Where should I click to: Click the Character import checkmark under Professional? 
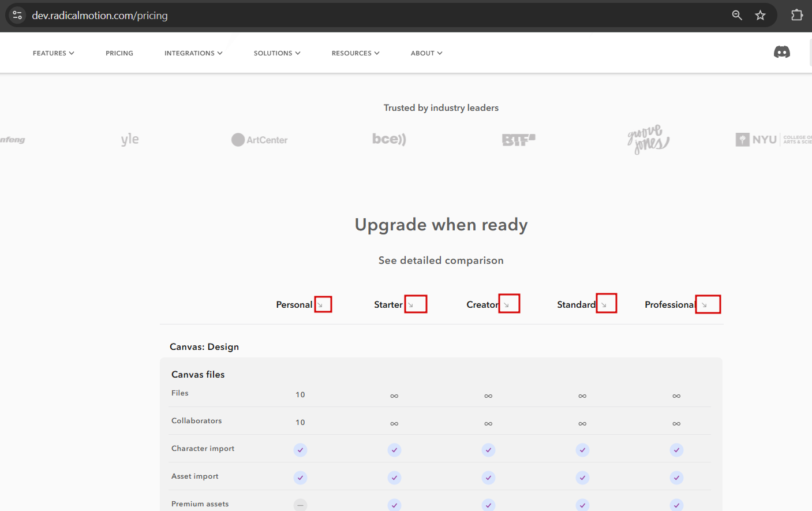[x=676, y=450]
